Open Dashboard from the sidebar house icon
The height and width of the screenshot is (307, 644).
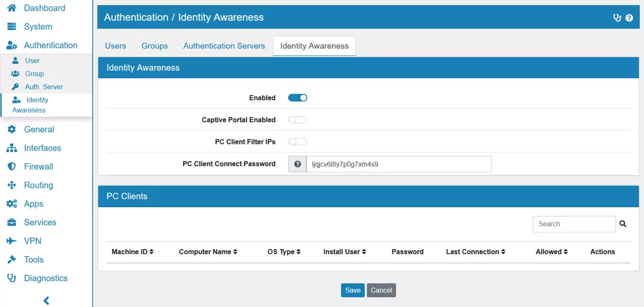click(x=11, y=8)
